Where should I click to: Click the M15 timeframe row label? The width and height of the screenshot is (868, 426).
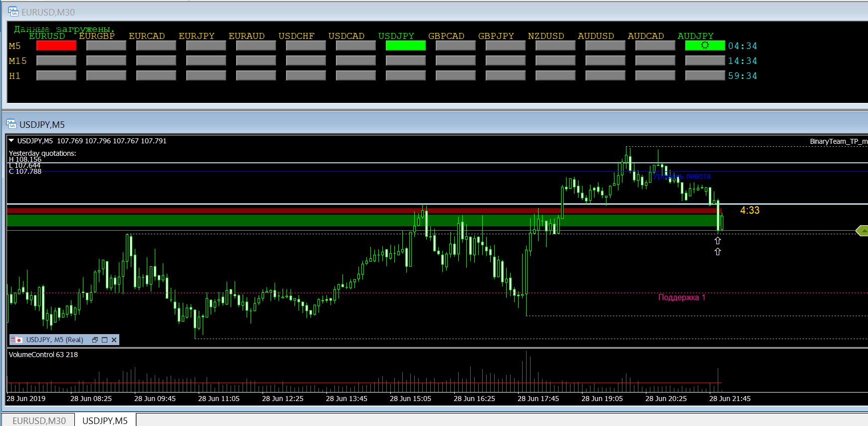point(18,61)
